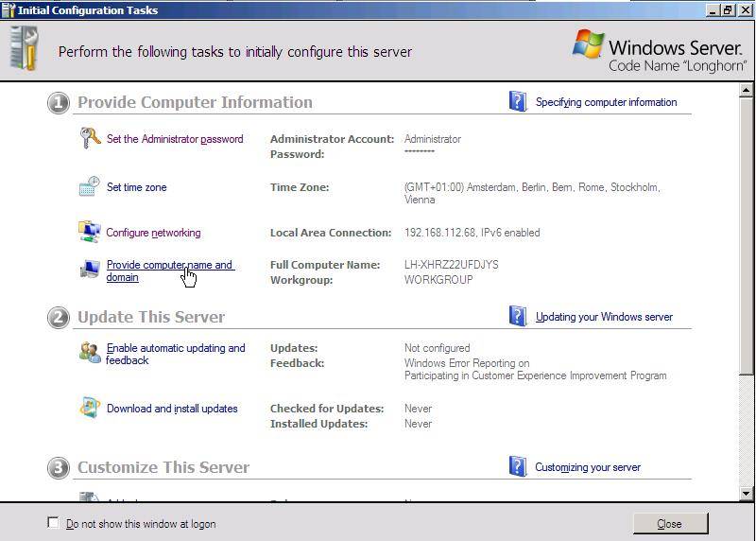This screenshot has height=541, width=756.
Task: Click the help book icon for Updating your Windows server
Action: click(517, 316)
